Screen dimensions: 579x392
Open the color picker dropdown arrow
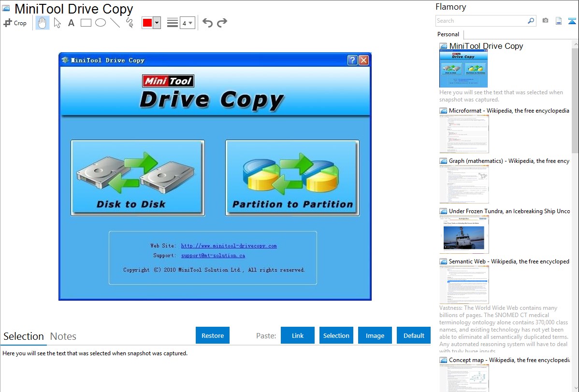(157, 23)
